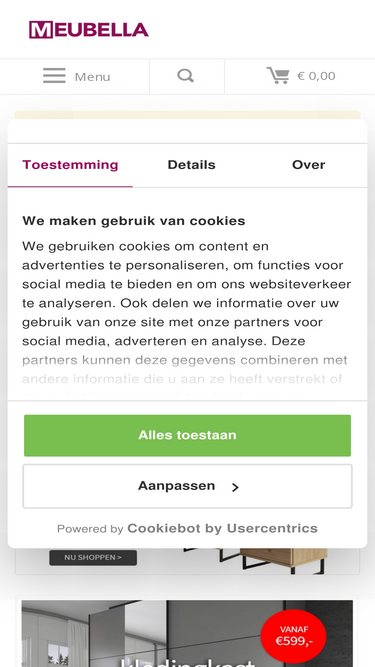Open the shopping cart icon
The image size is (375, 667).
[278, 76]
